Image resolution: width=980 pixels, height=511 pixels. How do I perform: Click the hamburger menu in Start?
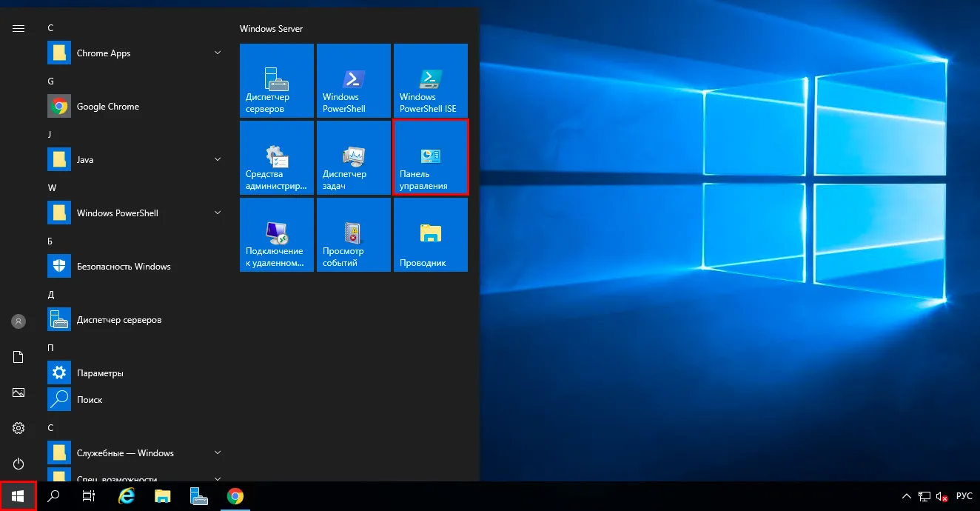pyautogui.click(x=19, y=28)
